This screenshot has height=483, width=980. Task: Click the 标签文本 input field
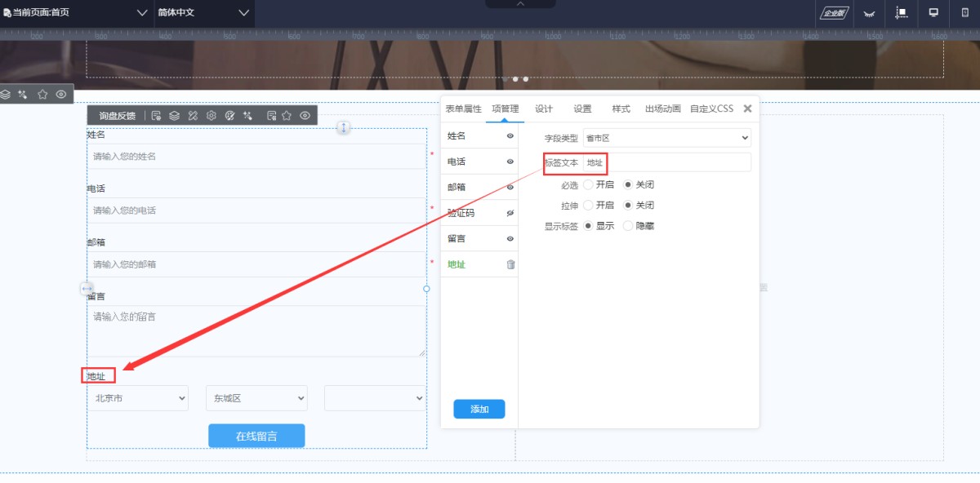tap(666, 162)
